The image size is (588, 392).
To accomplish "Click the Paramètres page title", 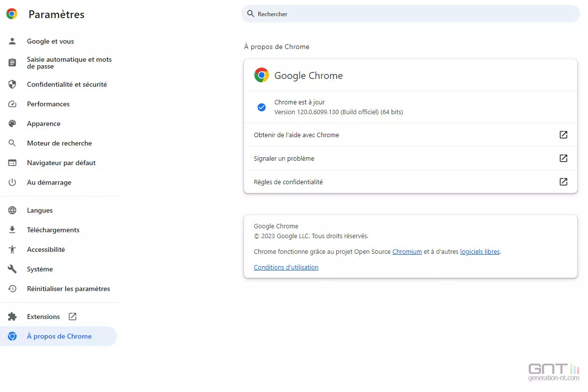I will (x=56, y=15).
